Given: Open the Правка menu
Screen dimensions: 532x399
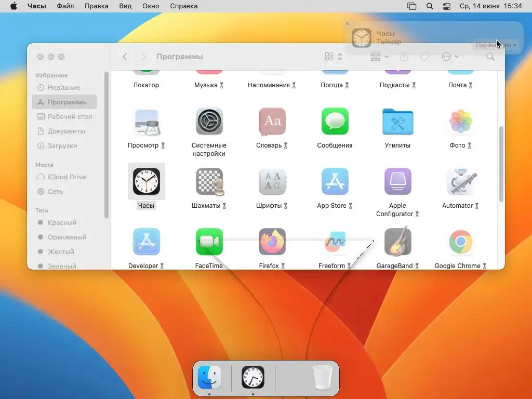Looking at the screenshot, I should pos(96,6).
